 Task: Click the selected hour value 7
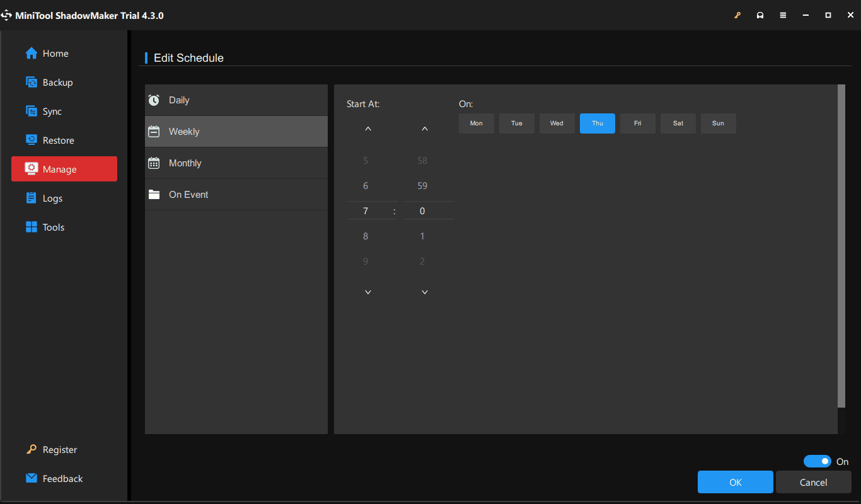(366, 211)
